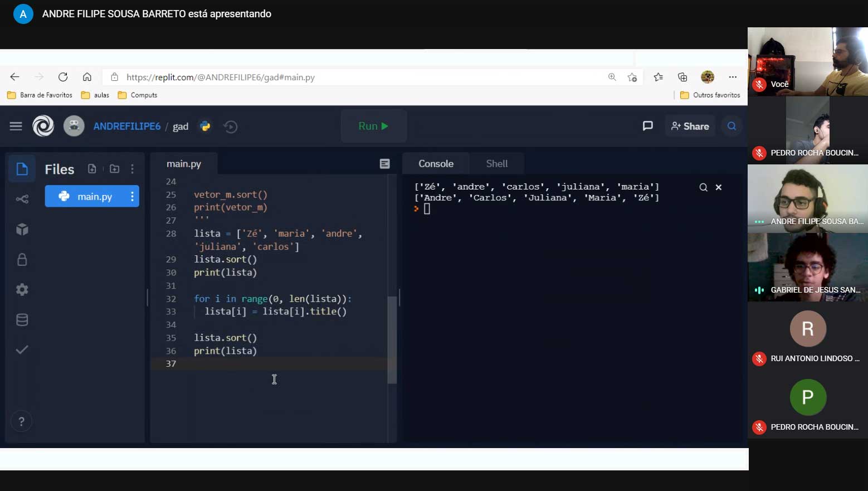868x491 pixels.
Task: Click the Share button
Action: tap(690, 126)
